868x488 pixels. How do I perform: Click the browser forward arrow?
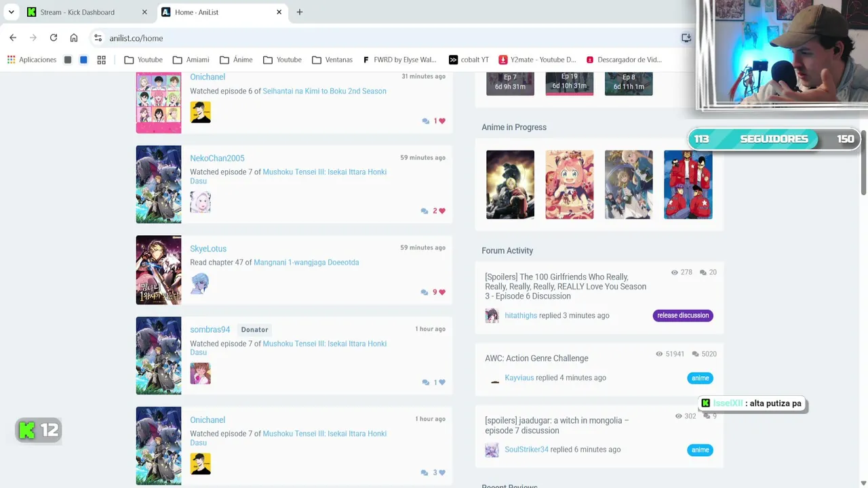click(33, 38)
